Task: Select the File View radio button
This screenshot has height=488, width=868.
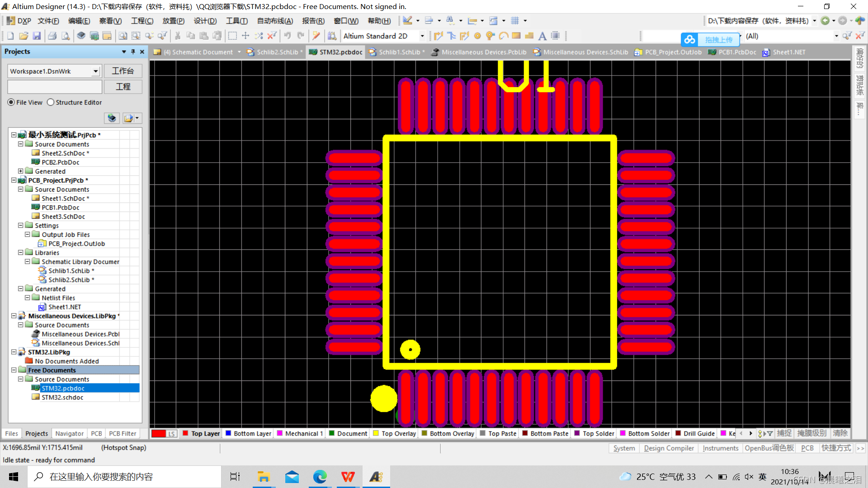Action: coord(11,103)
